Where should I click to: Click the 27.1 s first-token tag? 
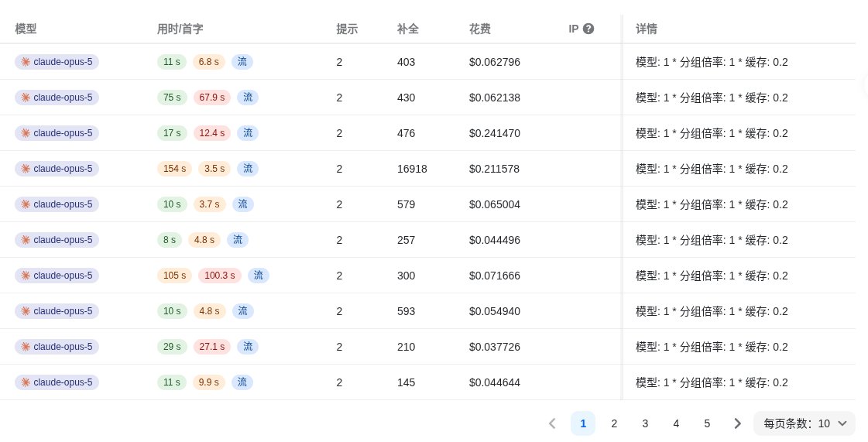(x=212, y=346)
